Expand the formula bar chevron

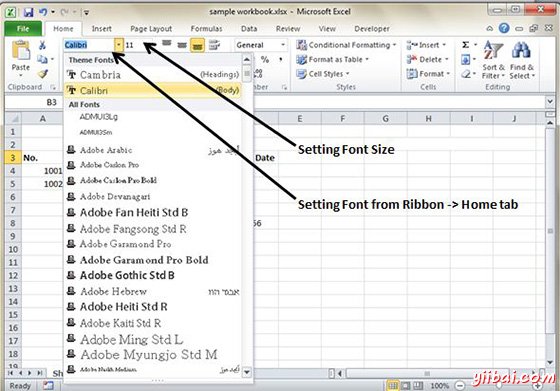pos(550,102)
